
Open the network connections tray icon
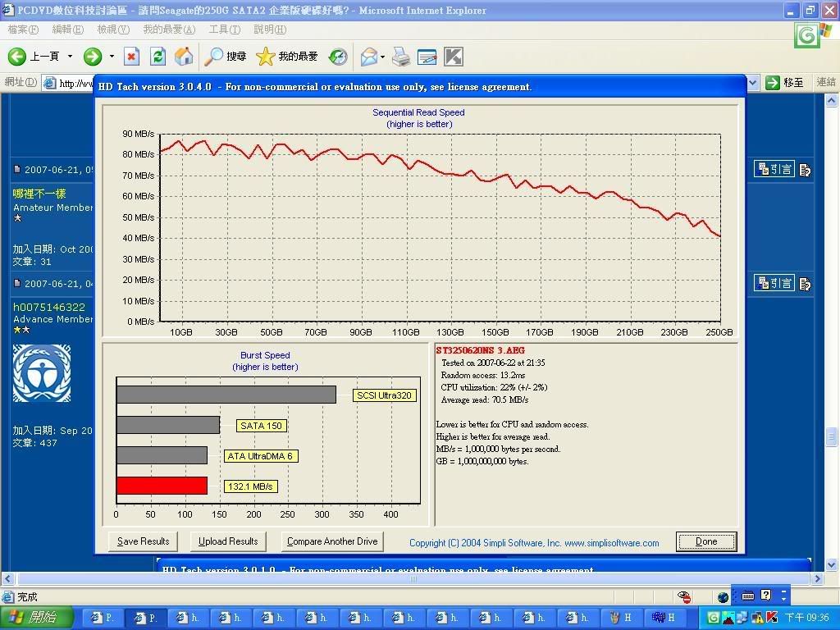[742, 618]
